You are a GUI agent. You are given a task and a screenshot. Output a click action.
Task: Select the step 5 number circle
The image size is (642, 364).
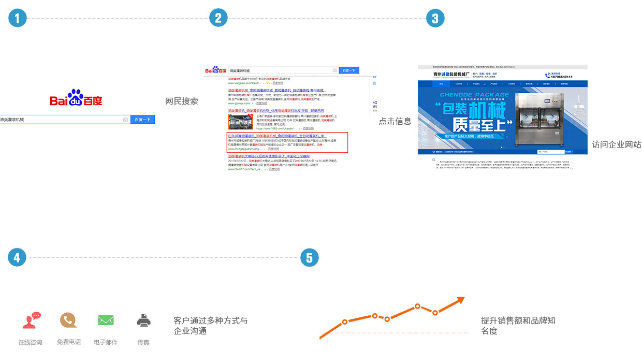point(309,257)
